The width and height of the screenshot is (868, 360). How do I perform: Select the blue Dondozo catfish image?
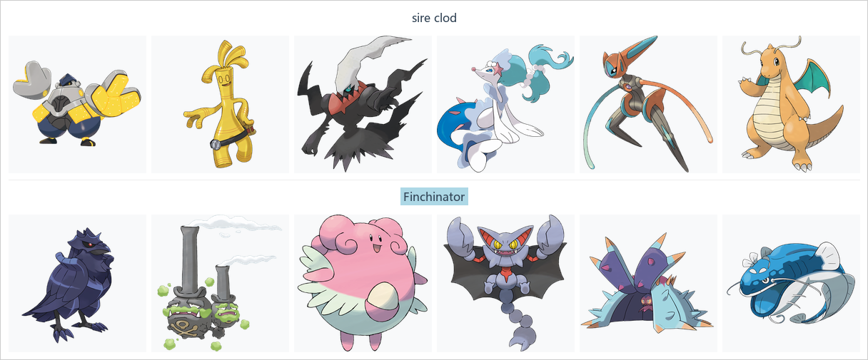tap(791, 283)
